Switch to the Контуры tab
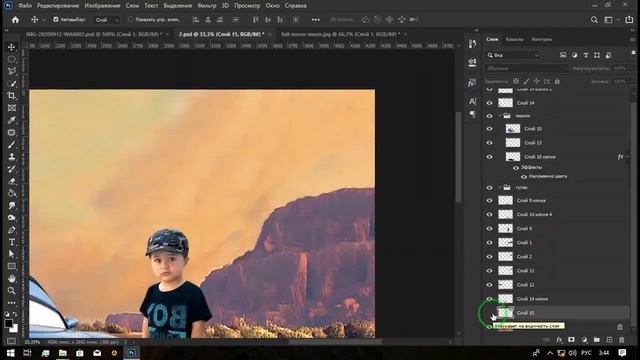This screenshot has width=640, height=360. (x=542, y=39)
